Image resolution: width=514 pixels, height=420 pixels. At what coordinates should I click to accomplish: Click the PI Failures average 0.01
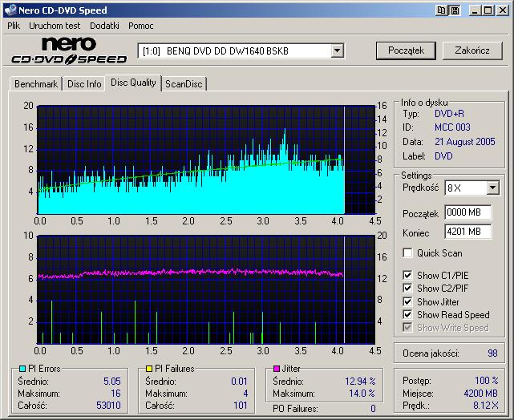tap(239, 382)
